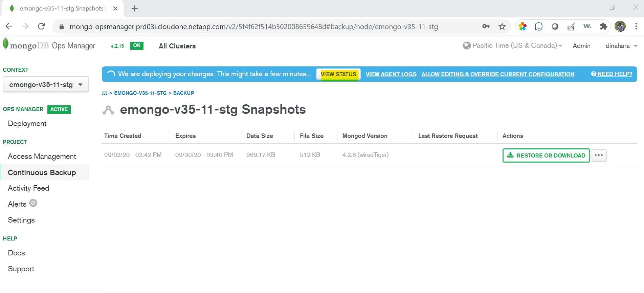The image size is (644, 293).
Task: Open the Activity Feed
Action: (28, 188)
